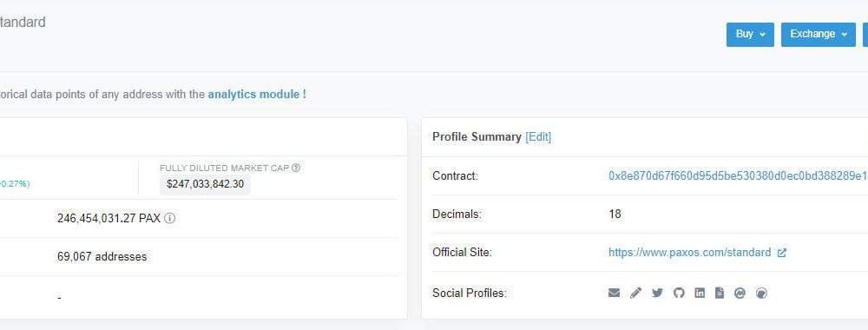Open the Twitter profile icon
The height and width of the screenshot is (330, 868).
[657, 293]
